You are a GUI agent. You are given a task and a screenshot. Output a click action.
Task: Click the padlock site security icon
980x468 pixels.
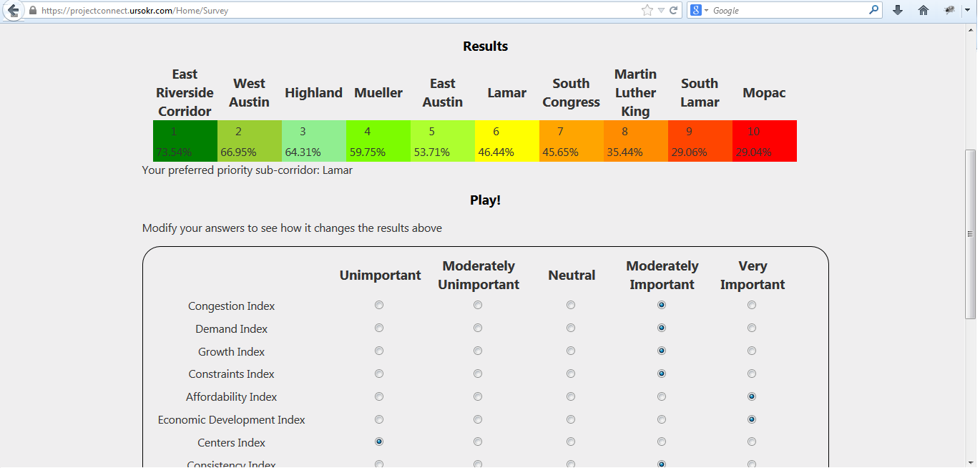[x=33, y=11]
